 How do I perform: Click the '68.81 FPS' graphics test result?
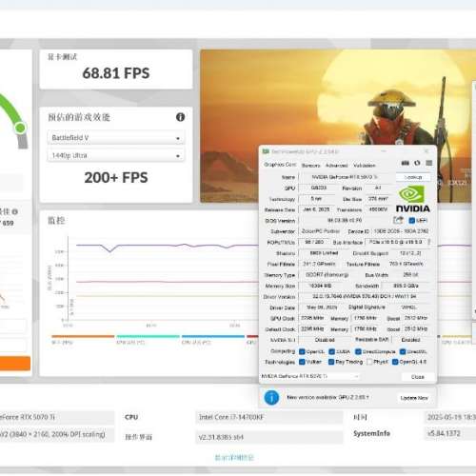116,73
